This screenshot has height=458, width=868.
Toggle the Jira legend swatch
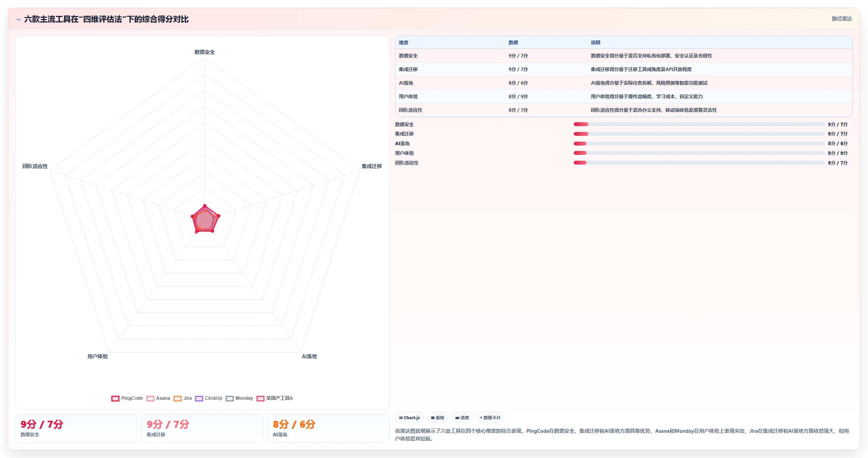click(x=177, y=398)
